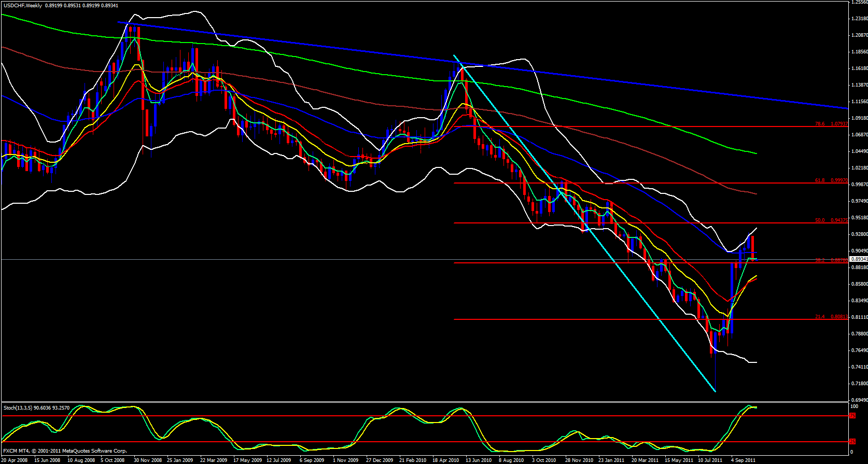This screenshot has width=868, height=464.
Task: Select the 50.0 Fibonacci level label
Action: tap(820, 220)
